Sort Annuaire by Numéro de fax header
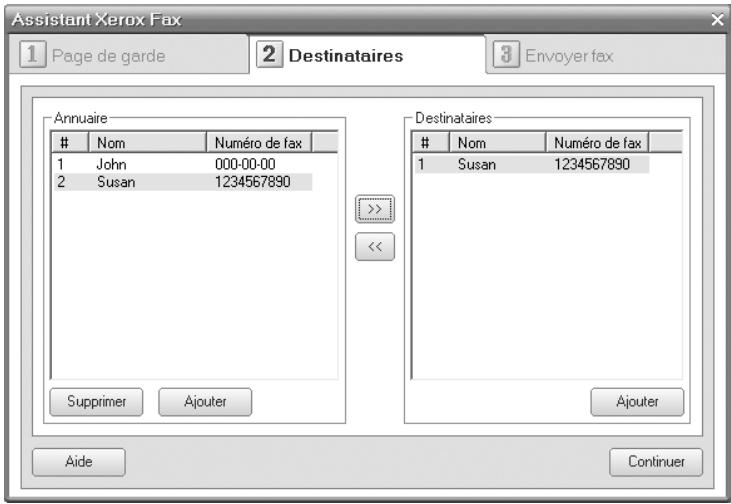This screenshot has height=504, width=731. pyautogui.click(x=259, y=143)
